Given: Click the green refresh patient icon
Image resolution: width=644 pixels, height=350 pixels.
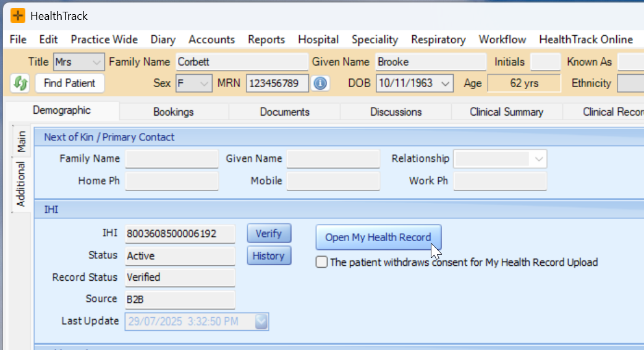Looking at the screenshot, I should pyautogui.click(x=20, y=83).
